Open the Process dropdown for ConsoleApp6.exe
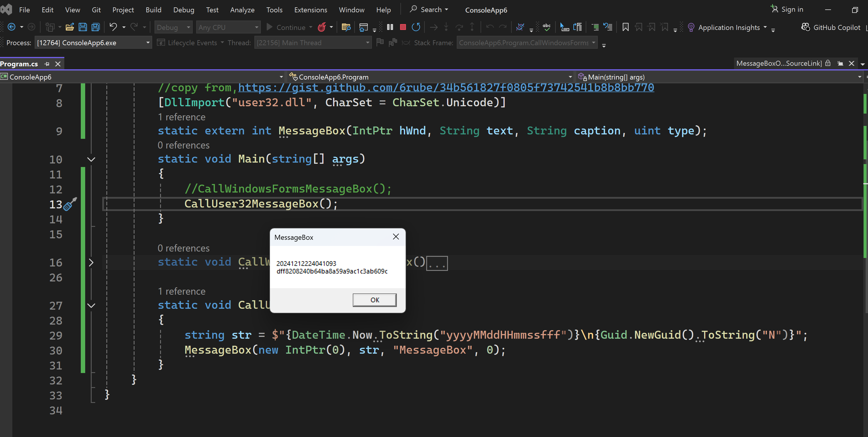868x437 pixels. tap(147, 43)
